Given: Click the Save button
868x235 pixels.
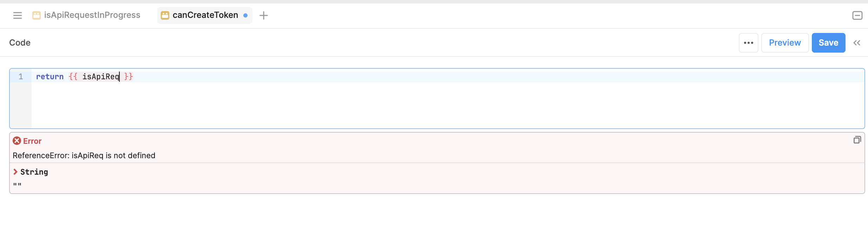Looking at the screenshot, I should [x=828, y=43].
